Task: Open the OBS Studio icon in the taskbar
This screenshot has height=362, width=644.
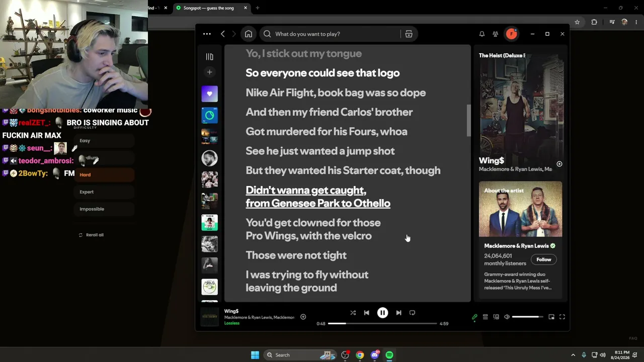Action: (345, 355)
